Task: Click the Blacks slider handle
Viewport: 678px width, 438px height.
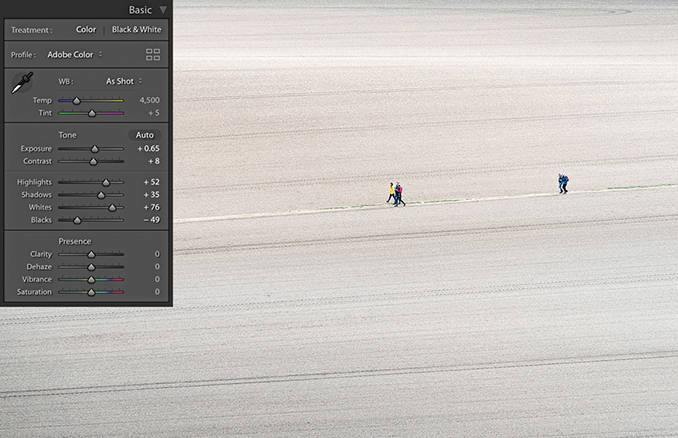Action: (x=77, y=220)
